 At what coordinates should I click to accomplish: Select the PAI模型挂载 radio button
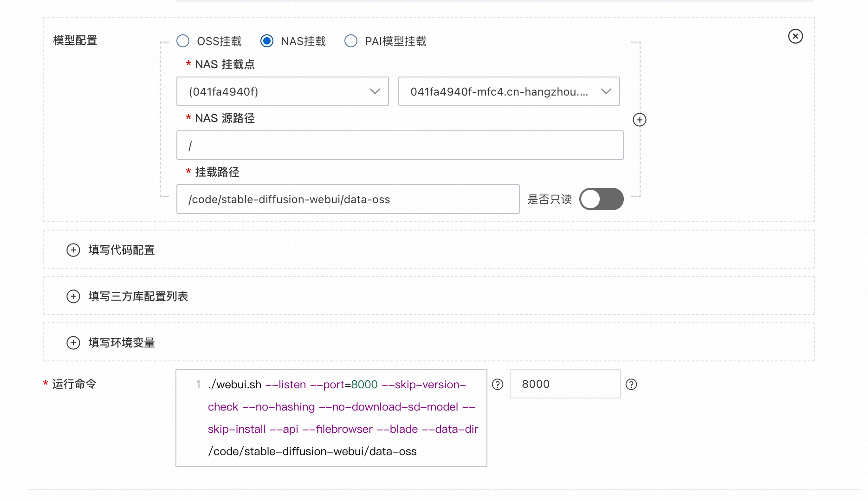[x=350, y=41]
